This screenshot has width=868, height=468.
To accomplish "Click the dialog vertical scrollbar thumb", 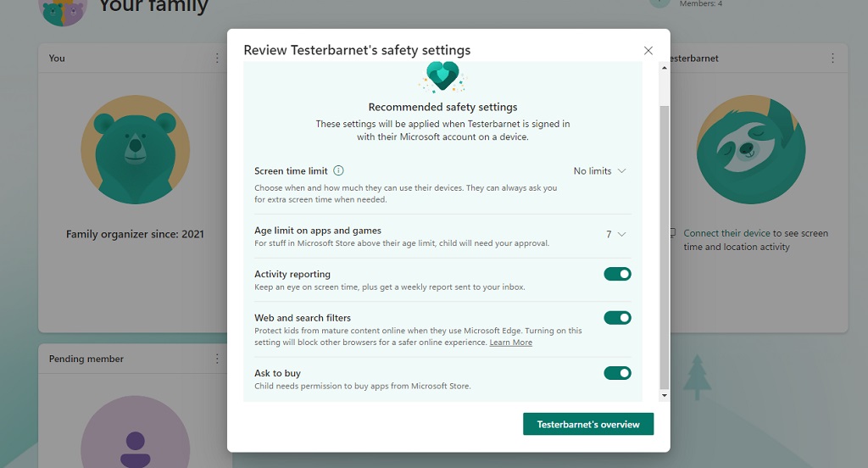I will (x=665, y=248).
